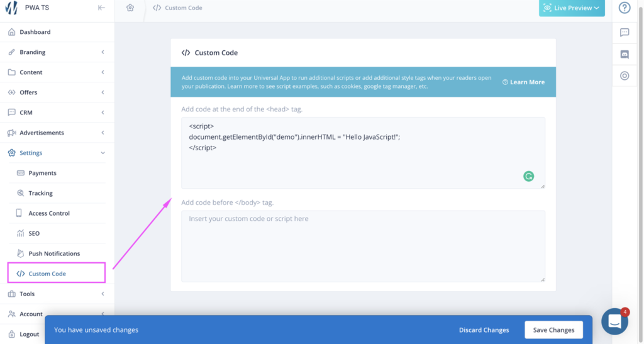644x344 pixels.
Task: Expand the CRM chevron
Action: click(103, 113)
